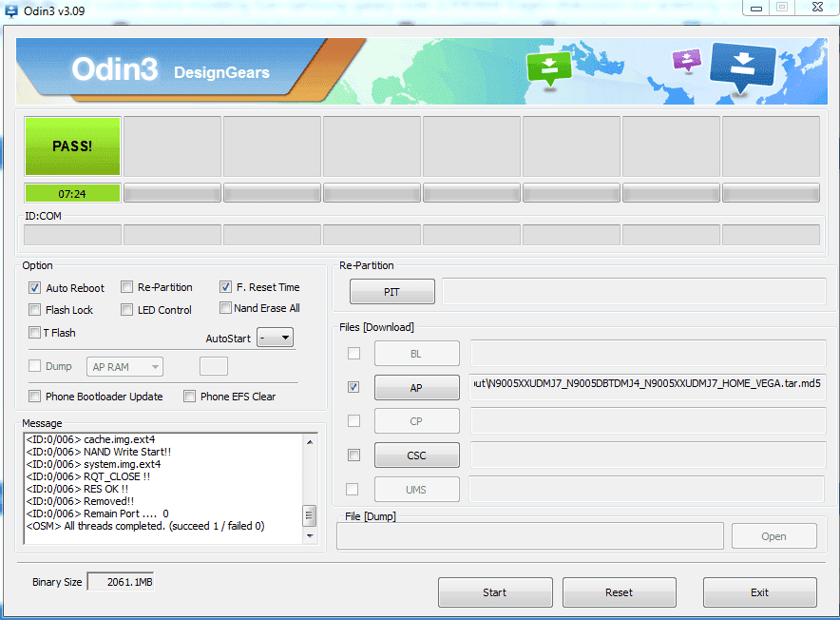840x620 pixels.
Task: Click message log scrollbar up arrow
Action: click(310, 441)
